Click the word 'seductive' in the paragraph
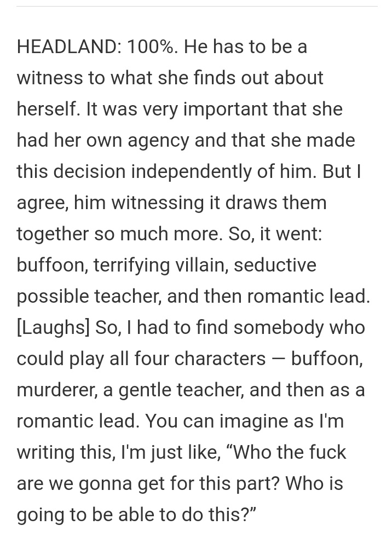The image size is (392, 554). [x=275, y=265]
